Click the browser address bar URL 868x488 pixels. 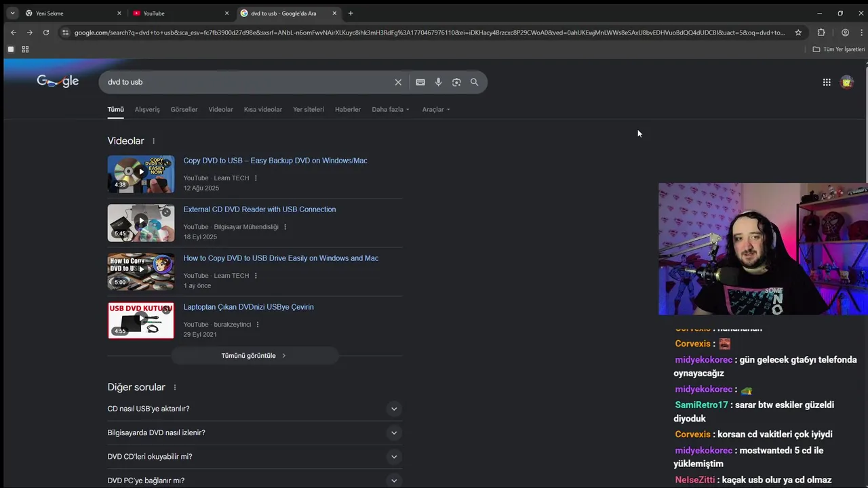tap(430, 33)
